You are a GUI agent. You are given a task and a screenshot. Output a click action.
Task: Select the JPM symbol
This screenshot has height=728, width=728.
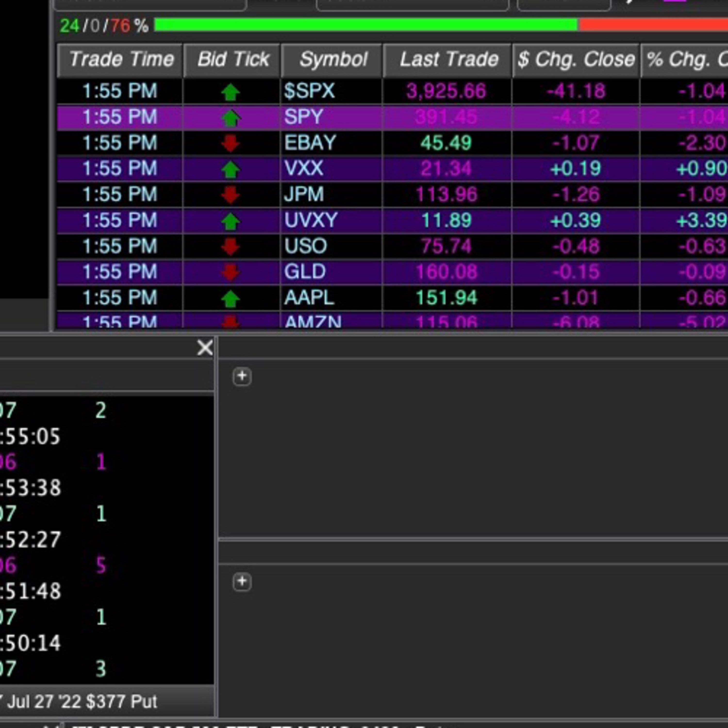pos(304,194)
